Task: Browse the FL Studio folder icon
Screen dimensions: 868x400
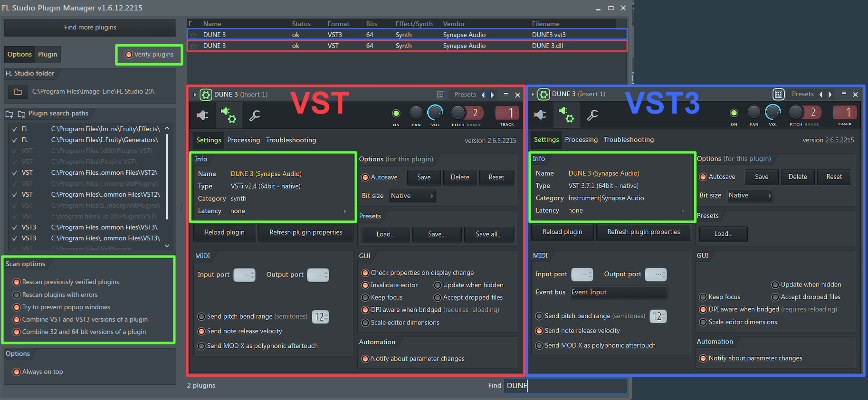Action: coord(18,92)
